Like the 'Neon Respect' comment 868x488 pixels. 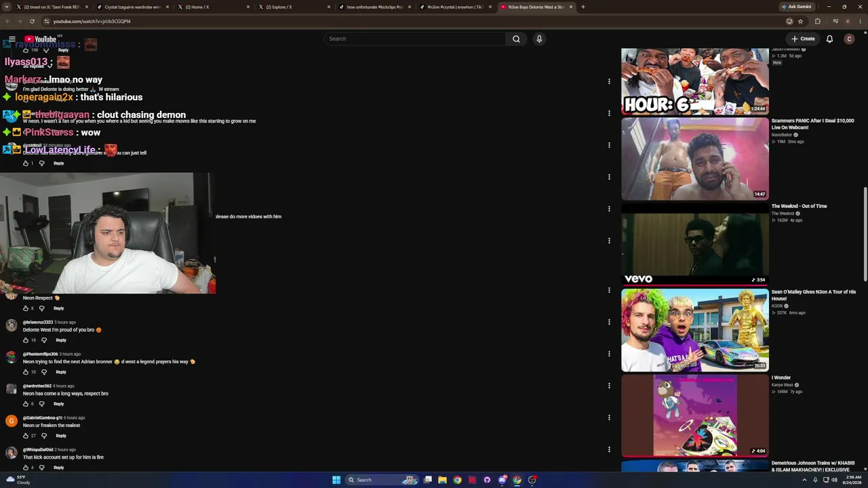pos(26,308)
